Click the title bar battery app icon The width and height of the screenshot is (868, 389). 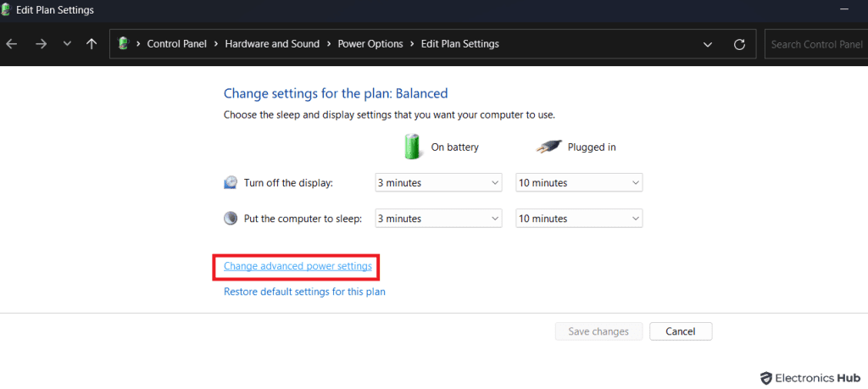point(6,9)
